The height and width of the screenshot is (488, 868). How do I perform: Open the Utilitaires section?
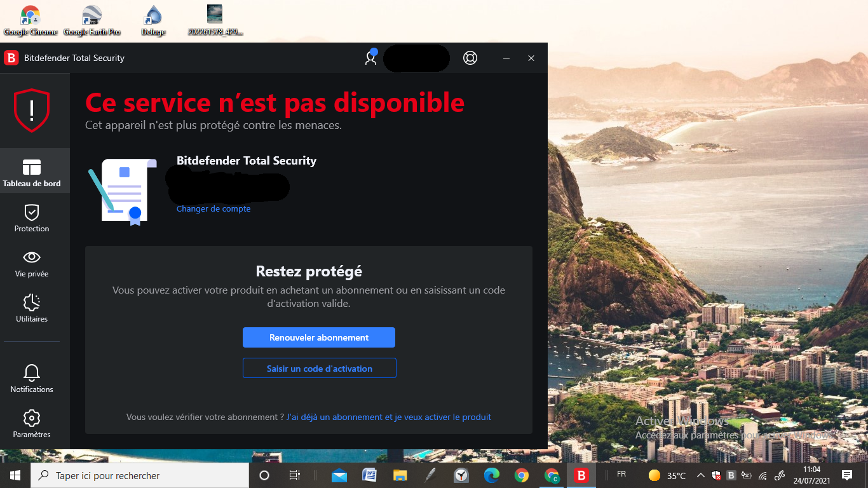(x=32, y=308)
